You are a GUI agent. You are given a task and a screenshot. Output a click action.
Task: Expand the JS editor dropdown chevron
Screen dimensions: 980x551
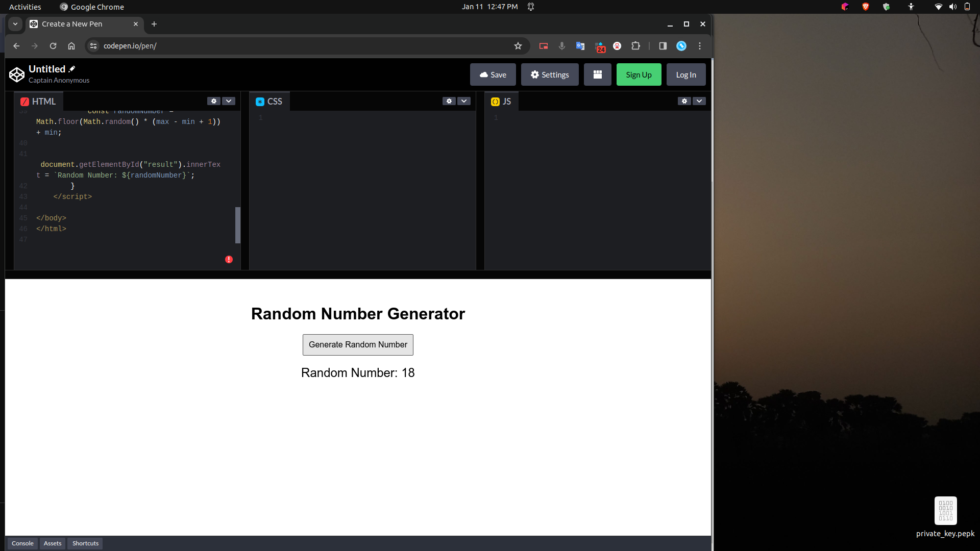click(699, 101)
